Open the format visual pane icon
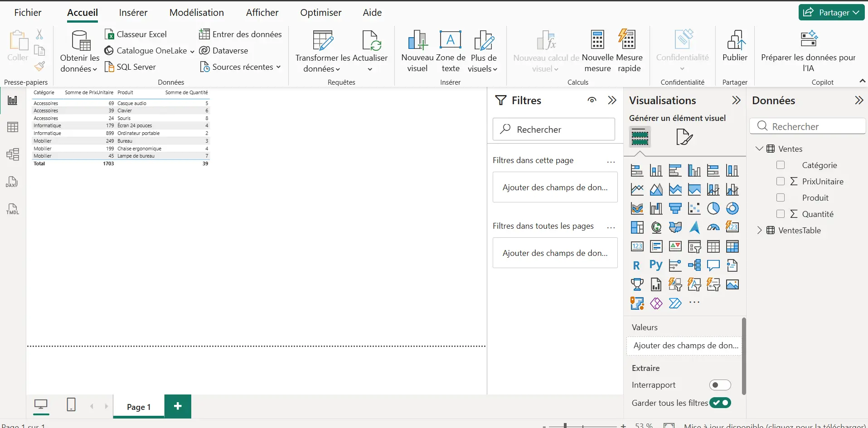Image resolution: width=868 pixels, height=428 pixels. coord(684,137)
